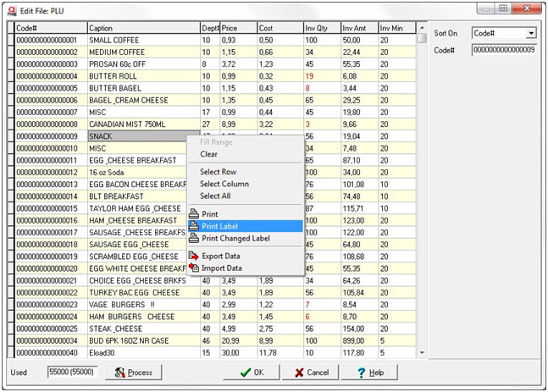Click the Caption column header

coord(144,28)
